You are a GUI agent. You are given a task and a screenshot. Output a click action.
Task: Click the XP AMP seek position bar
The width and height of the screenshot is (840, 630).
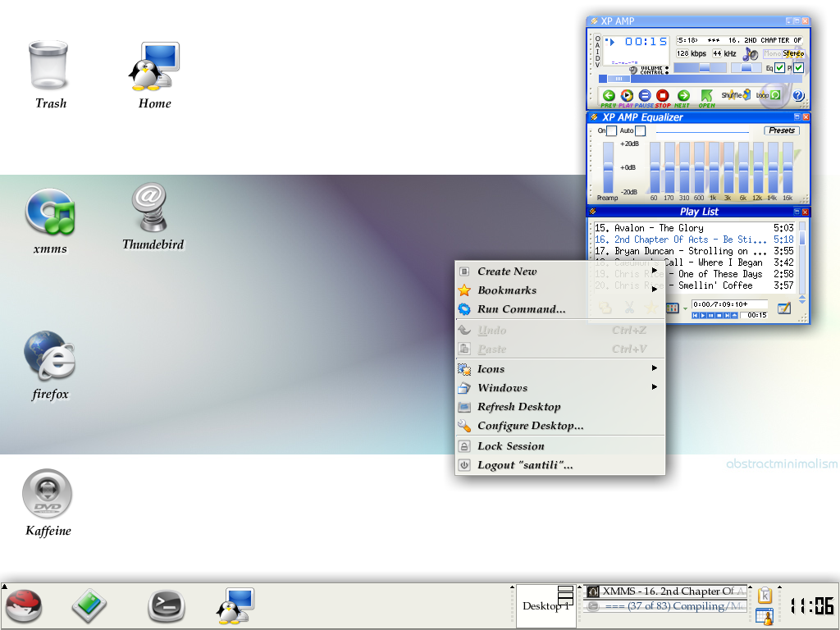(x=701, y=79)
